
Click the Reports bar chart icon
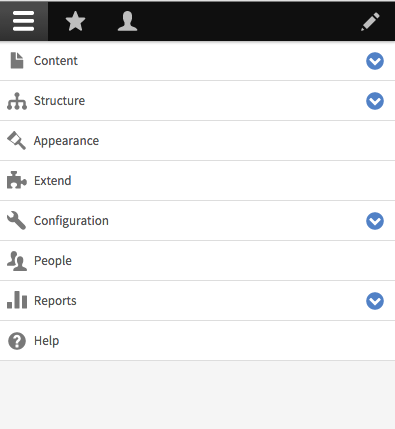17,300
